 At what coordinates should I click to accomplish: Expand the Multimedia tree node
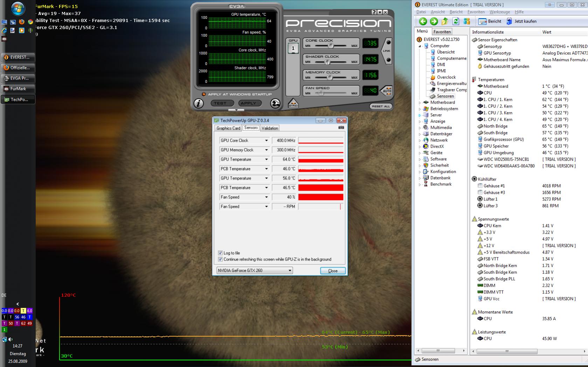point(420,128)
